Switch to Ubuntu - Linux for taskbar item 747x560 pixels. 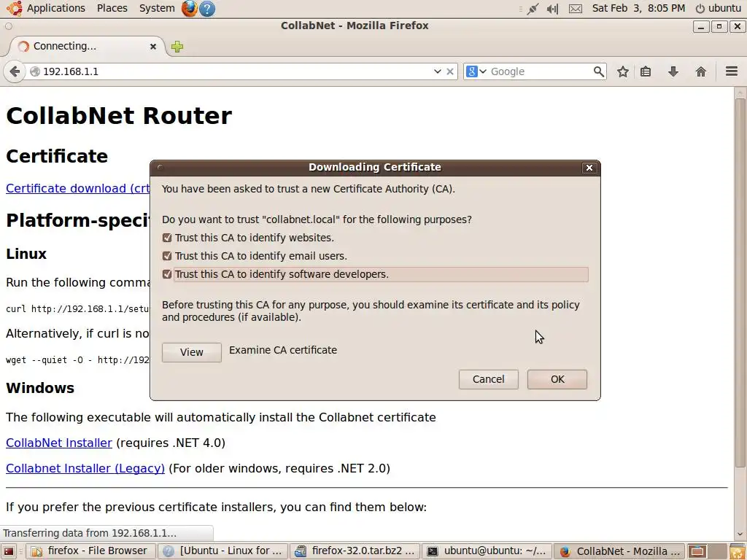223,551
